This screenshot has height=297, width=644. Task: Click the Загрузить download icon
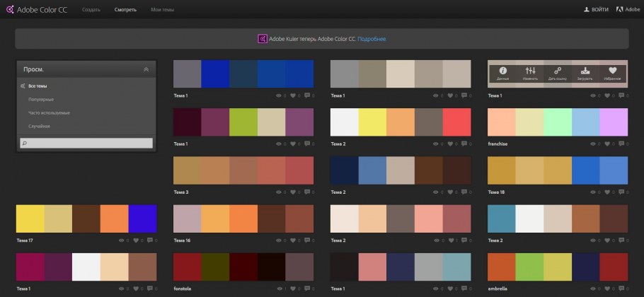pyautogui.click(x=585, y=71)
